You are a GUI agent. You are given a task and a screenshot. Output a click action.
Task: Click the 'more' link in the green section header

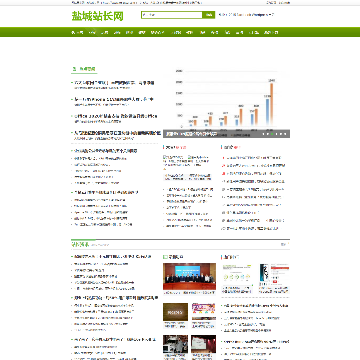284,245
